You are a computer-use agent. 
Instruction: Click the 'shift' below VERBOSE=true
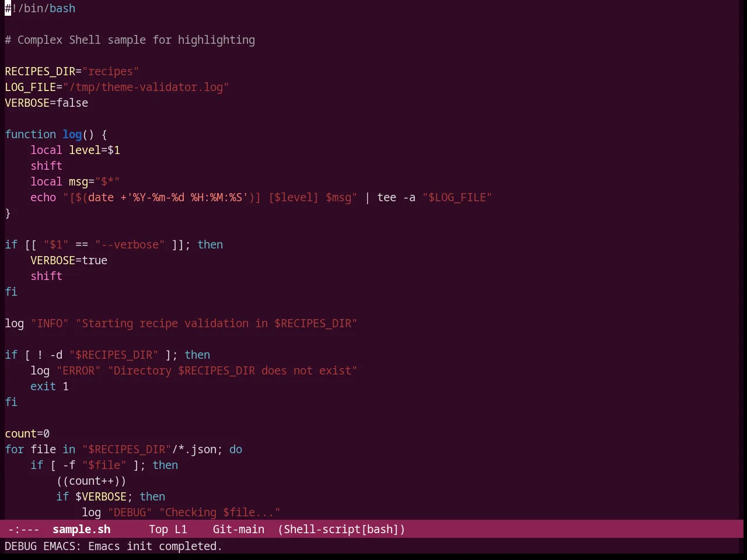pos(47,276)
